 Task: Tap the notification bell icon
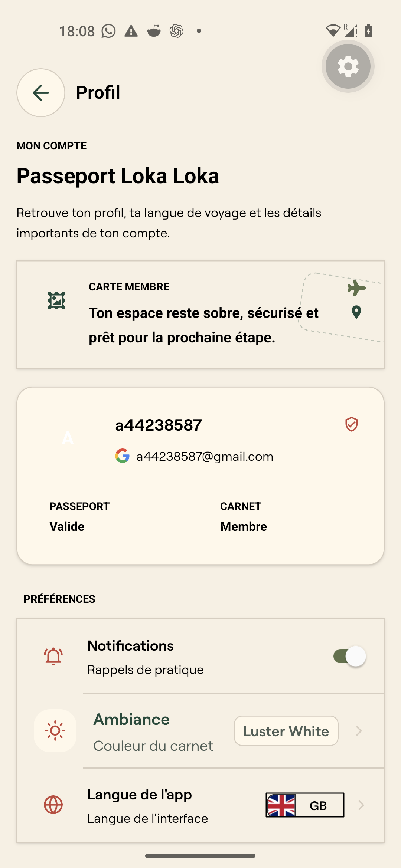click(x=53, y=657)
